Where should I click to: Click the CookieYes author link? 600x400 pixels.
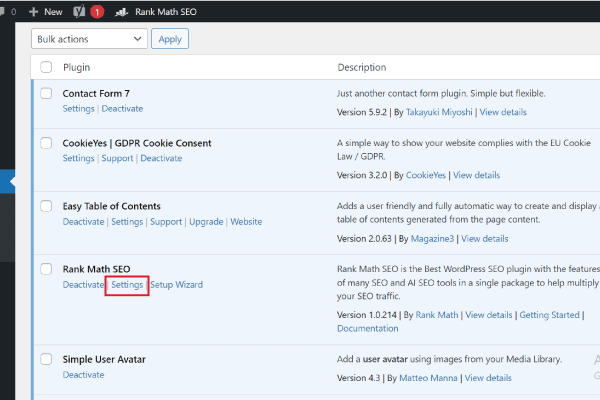(x=426, y=175)
